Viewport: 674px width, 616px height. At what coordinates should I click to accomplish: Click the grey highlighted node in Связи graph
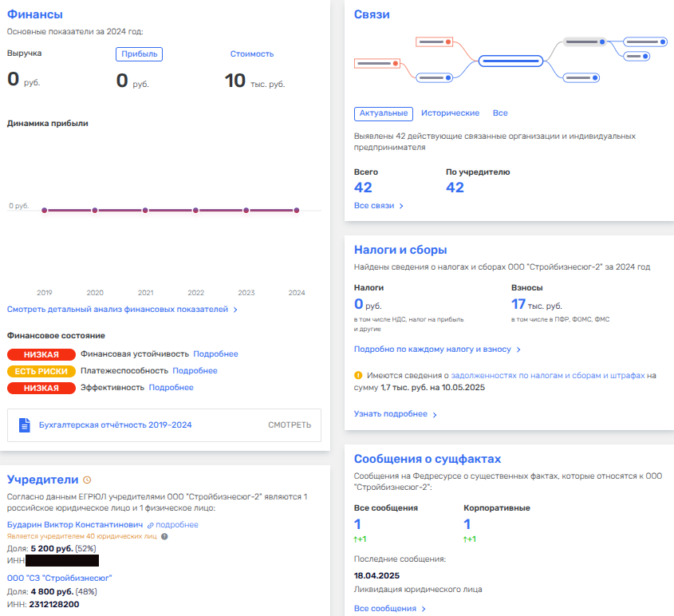click(586, 41)
